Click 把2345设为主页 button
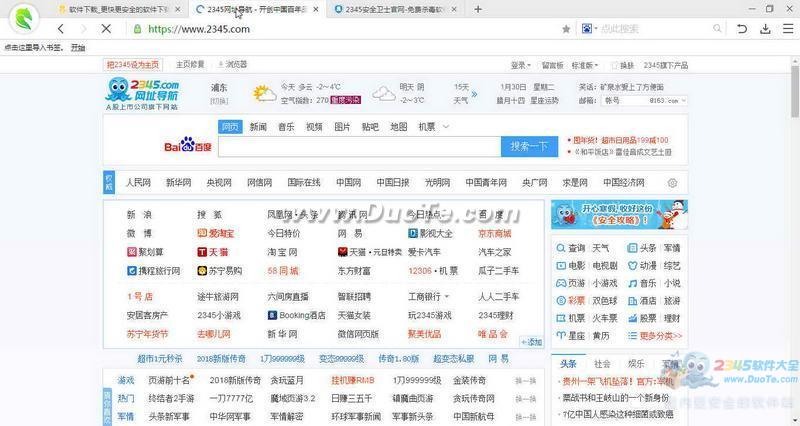 (133, 65)
